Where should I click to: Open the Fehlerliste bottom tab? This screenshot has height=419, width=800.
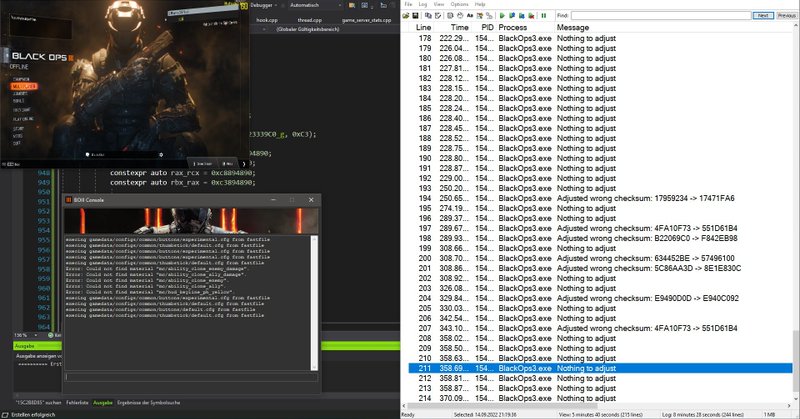(x=77, y=403)
